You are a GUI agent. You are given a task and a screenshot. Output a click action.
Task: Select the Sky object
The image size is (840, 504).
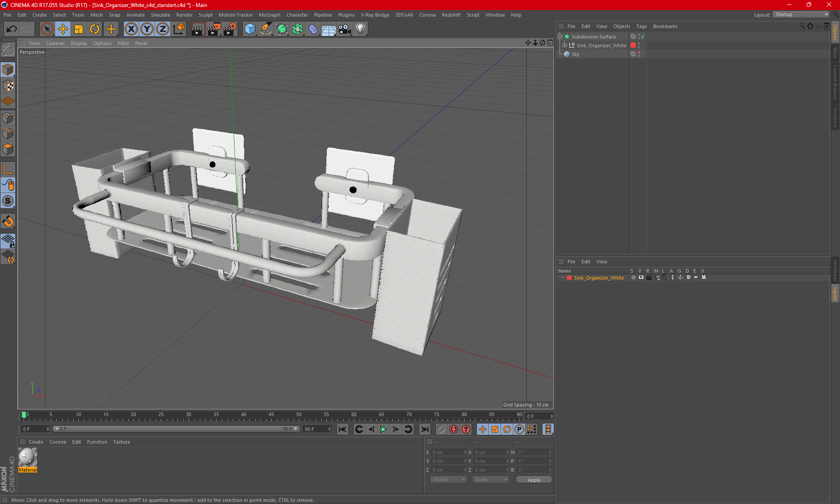(x=575, y=54)
